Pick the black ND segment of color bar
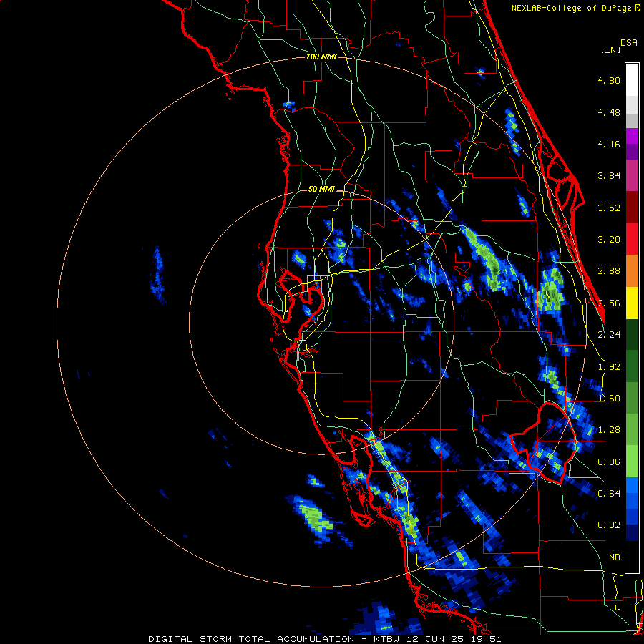Image resolution: width=644 pixels, height=644 pixels. tap(632, 557)
